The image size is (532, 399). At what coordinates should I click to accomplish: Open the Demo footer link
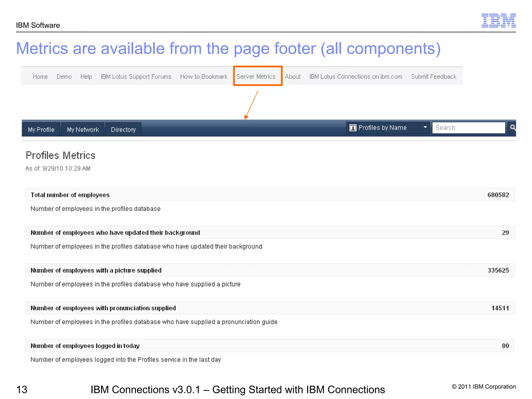pos(64,77)
